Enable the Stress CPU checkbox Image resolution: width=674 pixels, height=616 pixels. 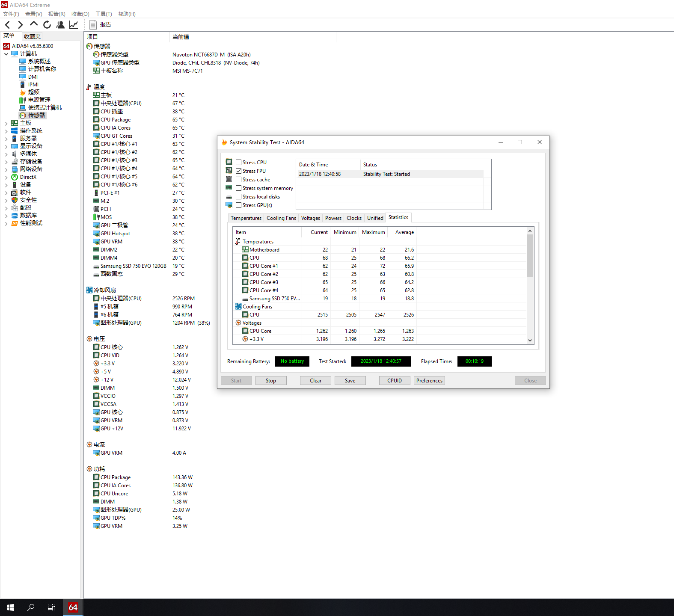pos(239,163)
